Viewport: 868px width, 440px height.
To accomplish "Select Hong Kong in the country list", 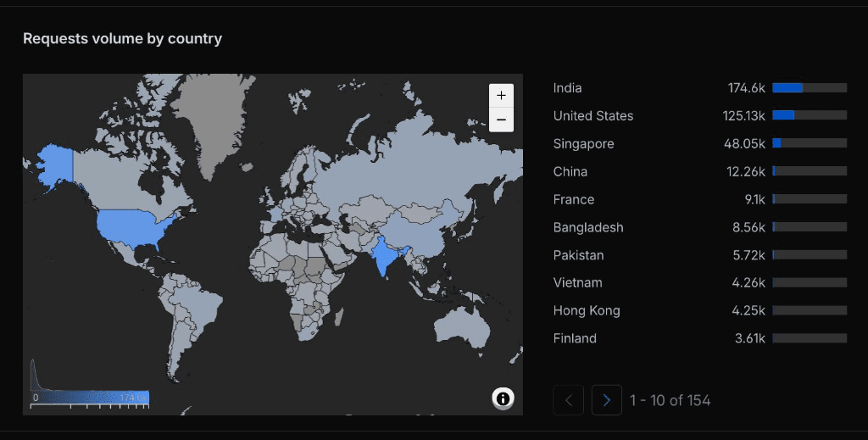I will pyautogui.click(x=587, y=310).
